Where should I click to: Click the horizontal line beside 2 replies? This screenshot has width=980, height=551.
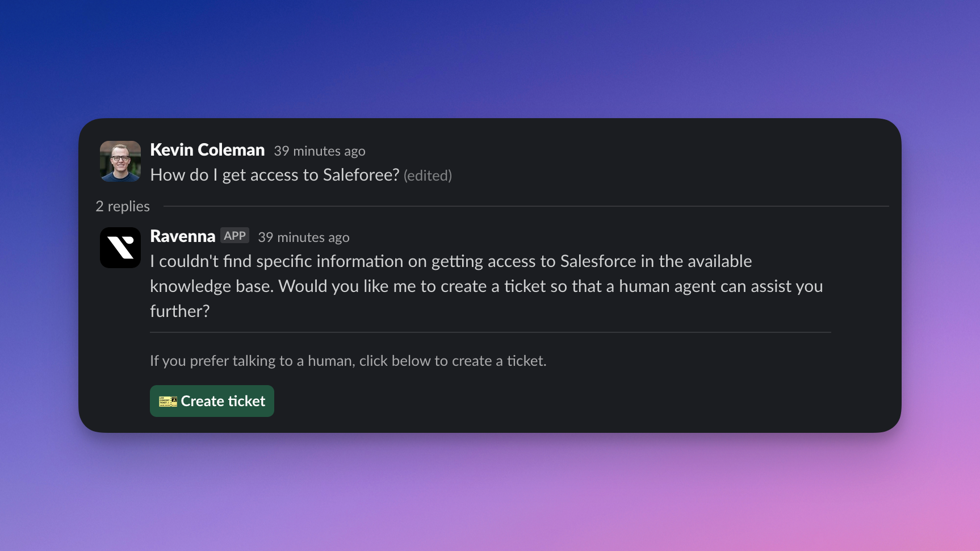pyautogui.click(x=526, y=206)
